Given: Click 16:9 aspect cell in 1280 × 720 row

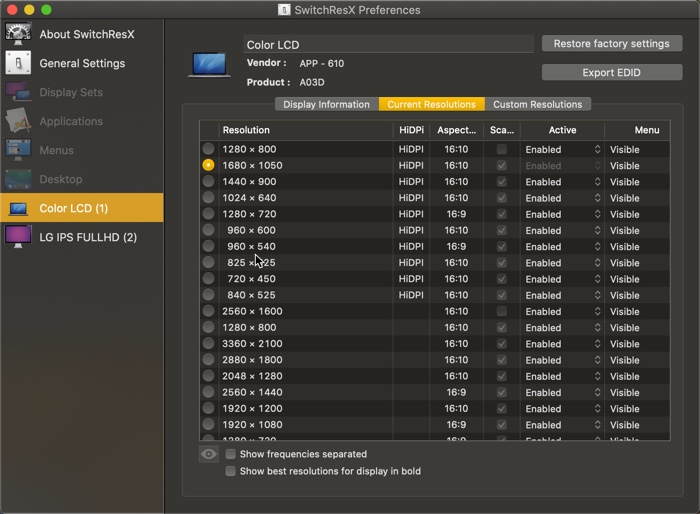Looking at the screenshot, I should 456,214.
